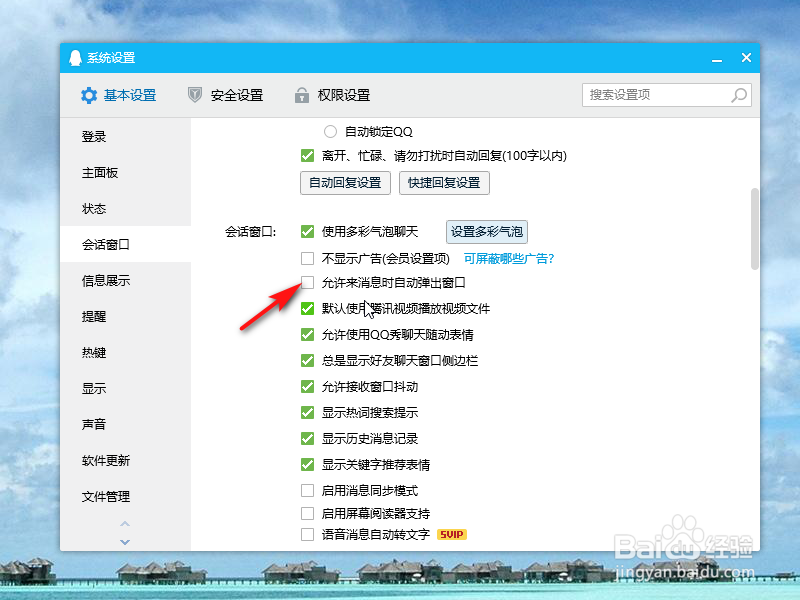The width and height of the screenshot is (800, 600).
Task: Close the 系统设置 window
Action: pos(746,58)
